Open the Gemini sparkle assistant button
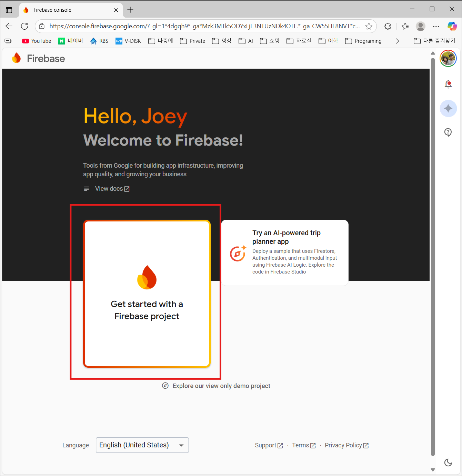462x476 pixels. tap(448, 108)
